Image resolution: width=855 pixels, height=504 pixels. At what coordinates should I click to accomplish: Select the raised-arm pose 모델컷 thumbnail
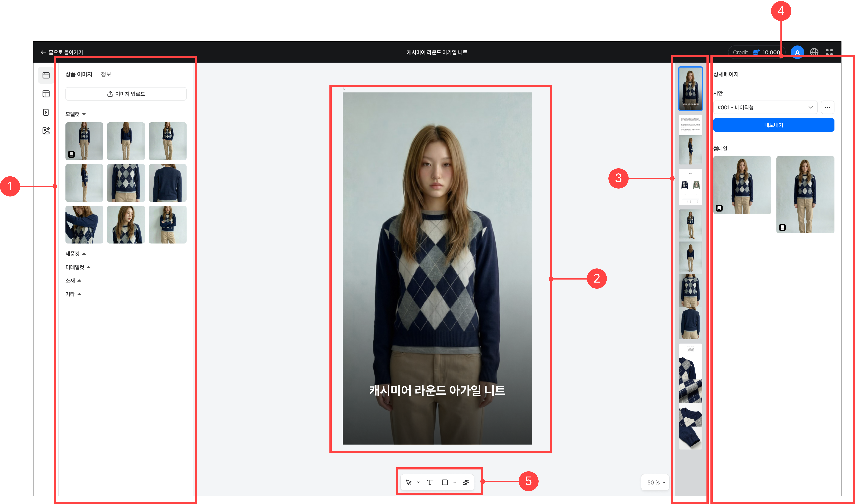click(x=84, y=225)
